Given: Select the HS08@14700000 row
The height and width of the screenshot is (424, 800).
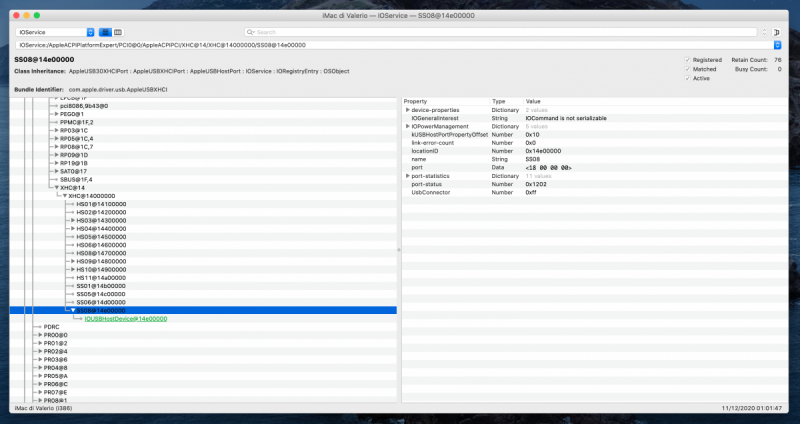Looking at the screenshot, I should [203, 253].
